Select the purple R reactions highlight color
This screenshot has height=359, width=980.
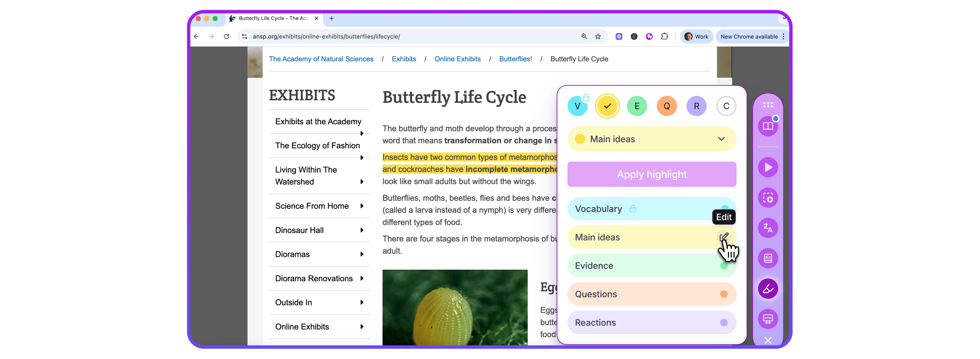point(696,106)
